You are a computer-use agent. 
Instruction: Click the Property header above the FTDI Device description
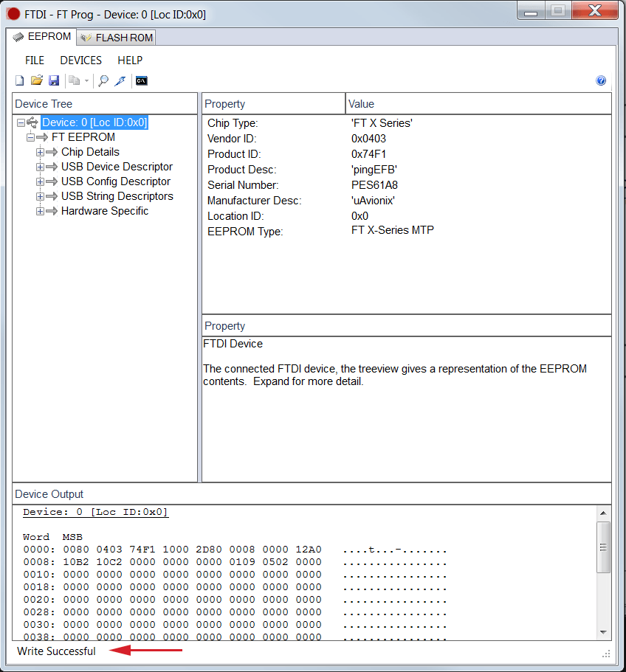coord(407,326)
